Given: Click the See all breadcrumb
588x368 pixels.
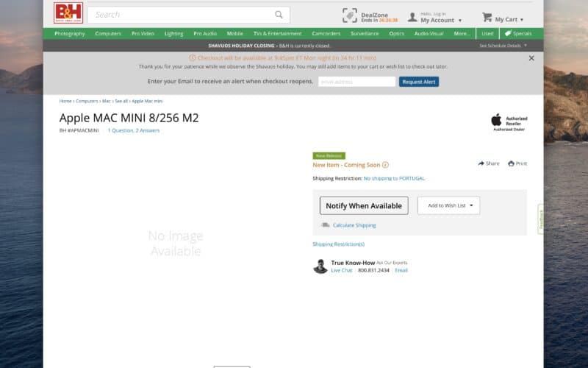Looking at the screenshot, I should coord(121,101).
